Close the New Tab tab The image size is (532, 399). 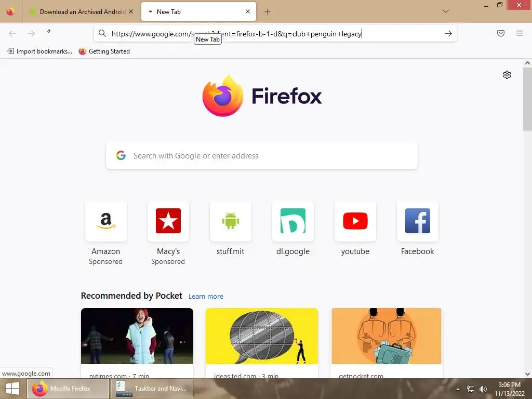[x=248, y=11]
